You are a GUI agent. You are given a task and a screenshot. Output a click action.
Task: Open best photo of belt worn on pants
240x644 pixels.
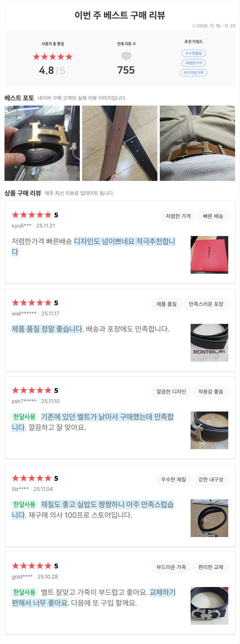(x=197, y=143)
